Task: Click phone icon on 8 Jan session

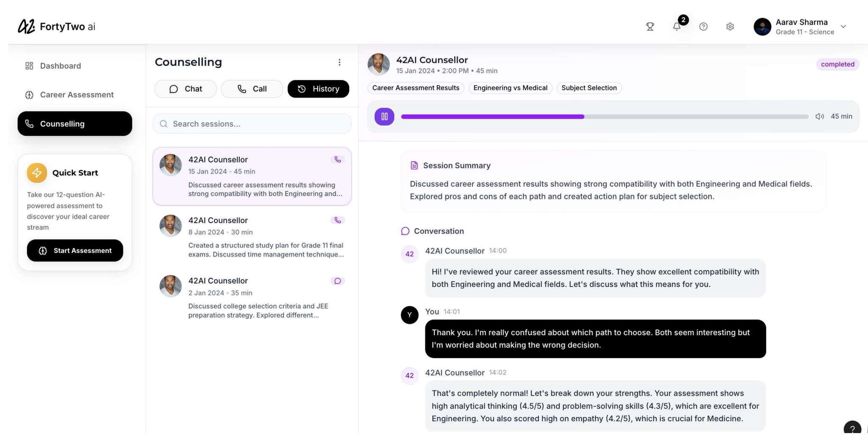Action: click(337, 220)
